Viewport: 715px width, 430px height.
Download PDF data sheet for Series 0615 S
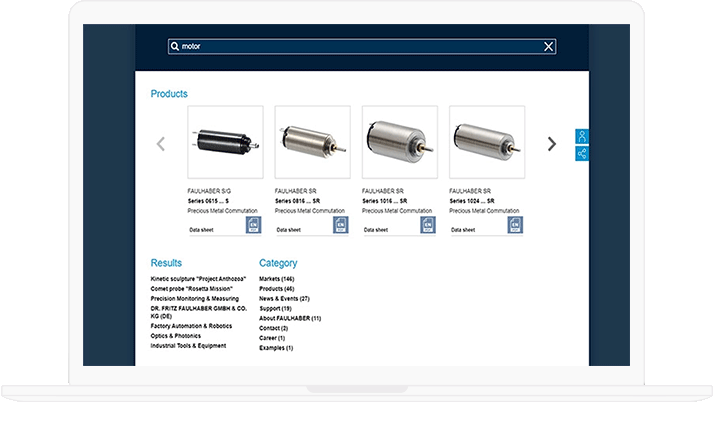point(254,225)
